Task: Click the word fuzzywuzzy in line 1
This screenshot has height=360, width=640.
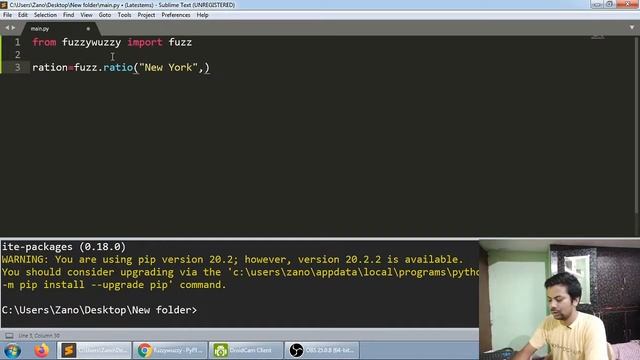Action: pos(91,42)
